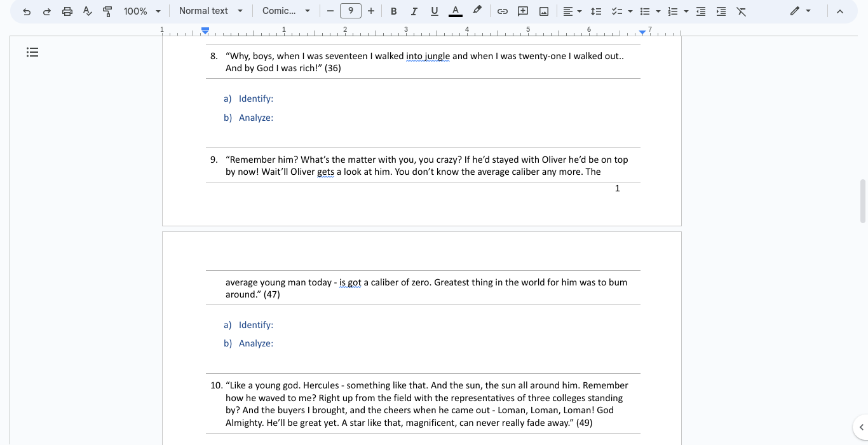Screen dimensions: 868x445
Task: Click the font size field showing 9
Action: point(351,11)
